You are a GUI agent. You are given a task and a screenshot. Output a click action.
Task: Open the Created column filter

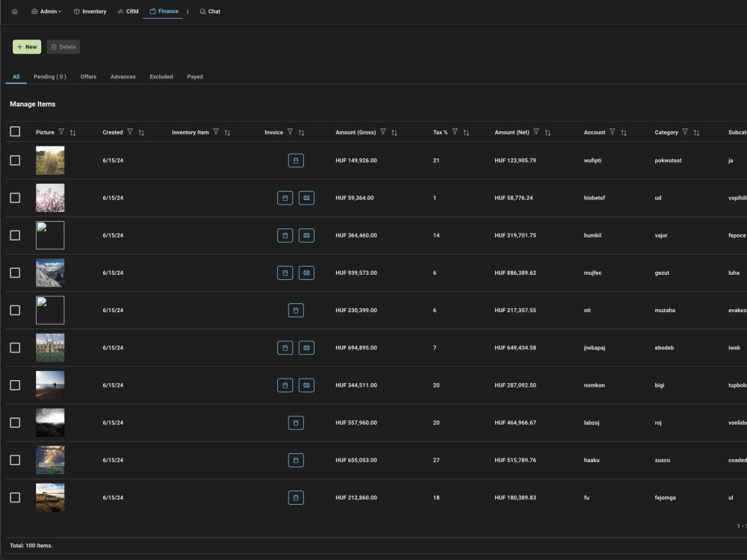[130, 132]
